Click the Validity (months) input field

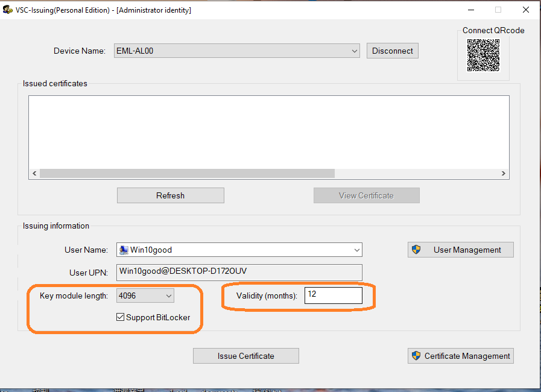pyautogui.click(x=333, y=295)
